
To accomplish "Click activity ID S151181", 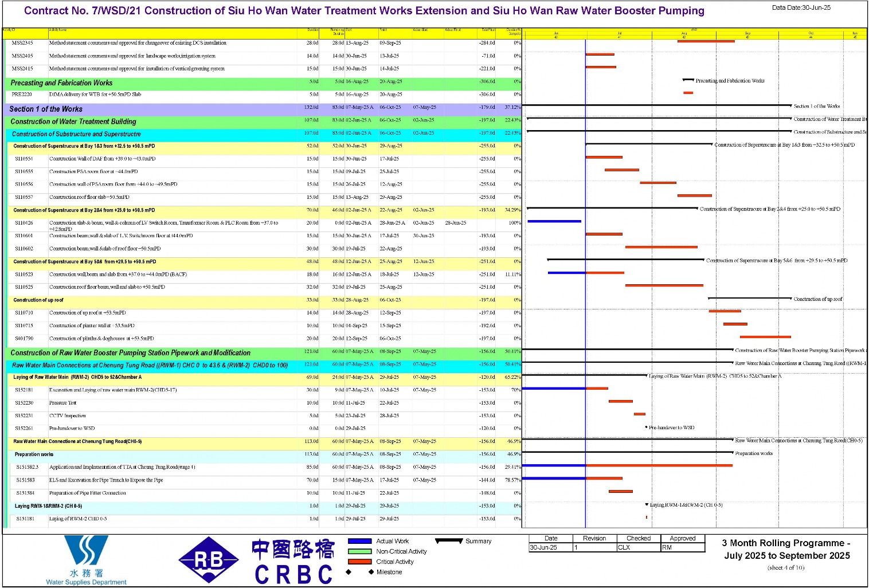I will 25,519.
